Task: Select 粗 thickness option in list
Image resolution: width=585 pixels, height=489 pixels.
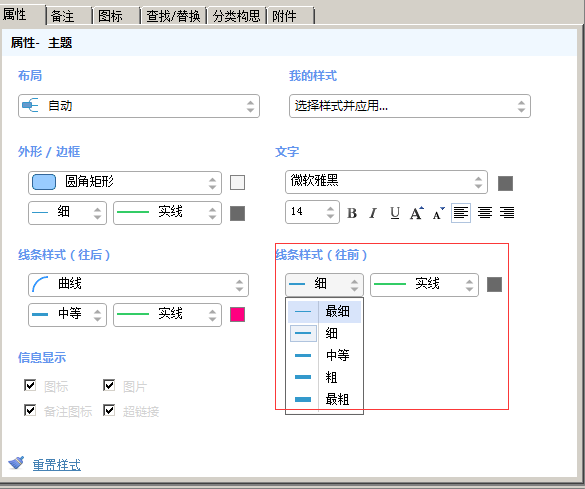Action: pos(324,377)
